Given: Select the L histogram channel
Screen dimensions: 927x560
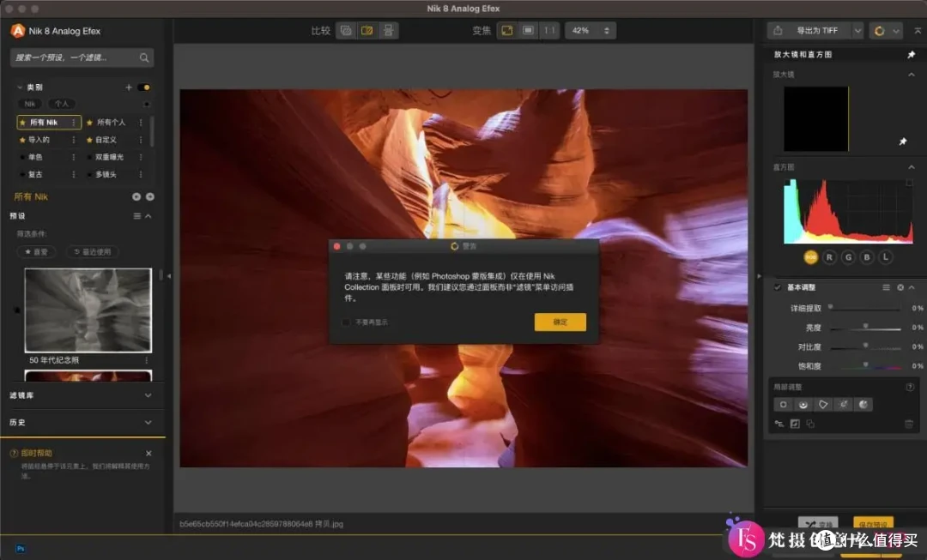Looking at the screenshot, I should [x=886, y=257].
